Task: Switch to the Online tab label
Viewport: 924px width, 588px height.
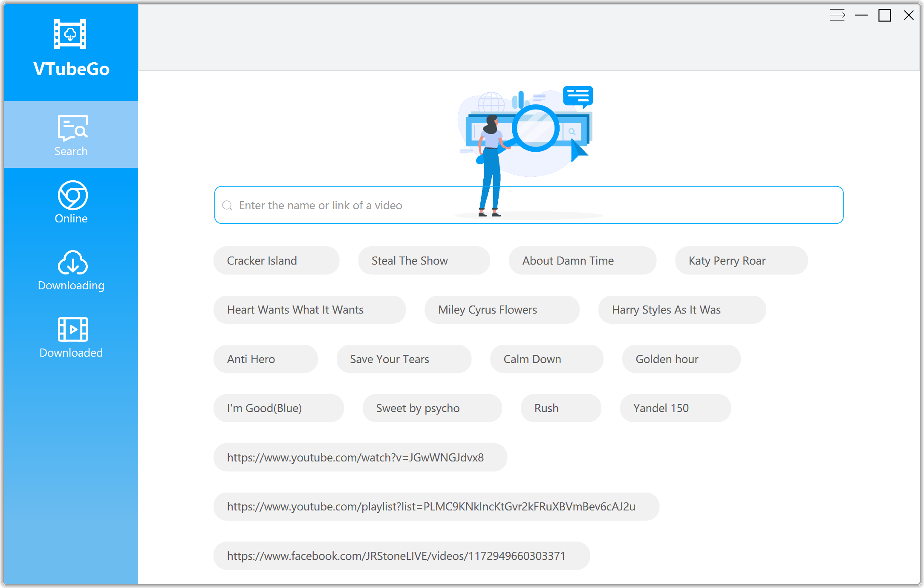Action: [71, 219]
